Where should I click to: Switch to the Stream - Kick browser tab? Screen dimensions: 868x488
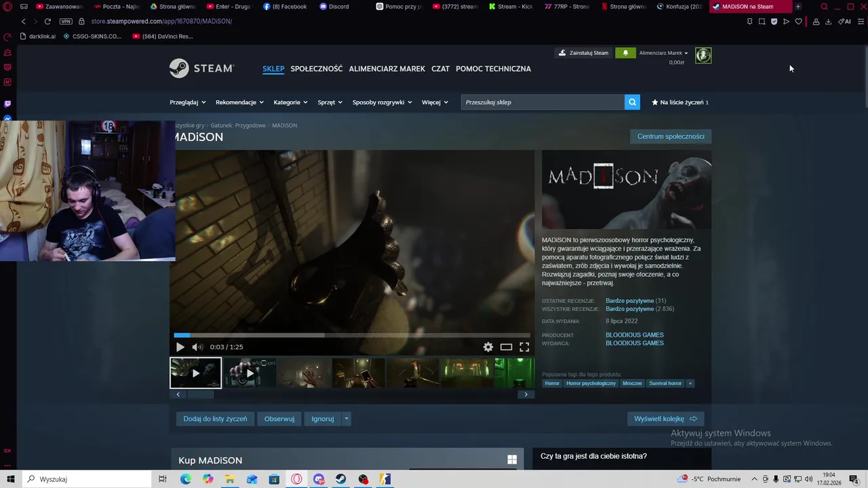point(511,7)
